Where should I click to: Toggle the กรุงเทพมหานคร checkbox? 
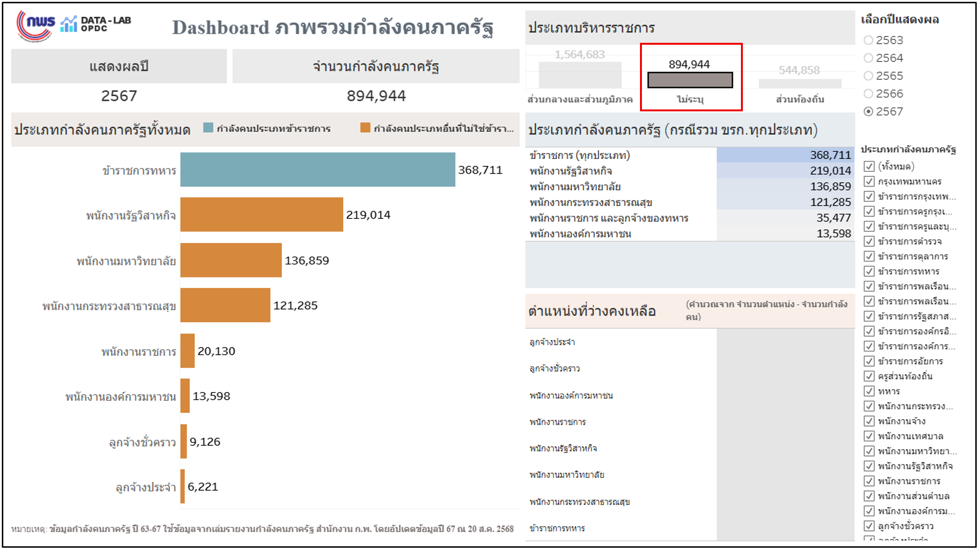pyautogui.click(x=869, y=182)
